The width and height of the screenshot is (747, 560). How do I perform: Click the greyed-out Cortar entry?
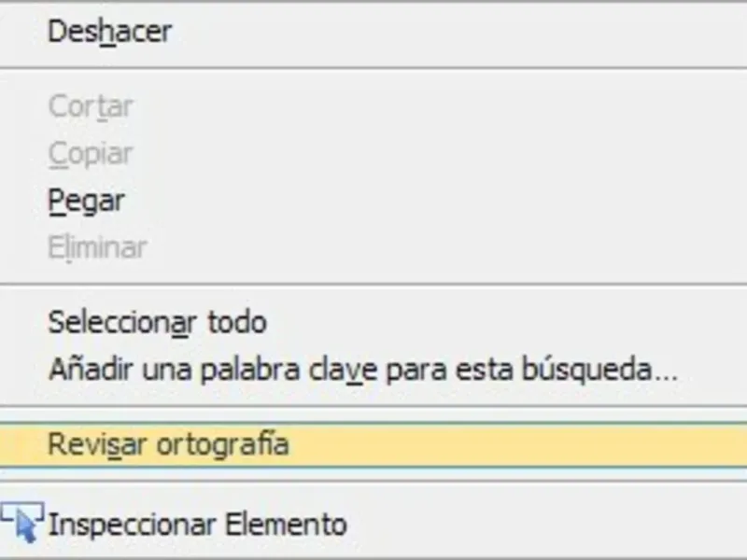coord(373,106)
